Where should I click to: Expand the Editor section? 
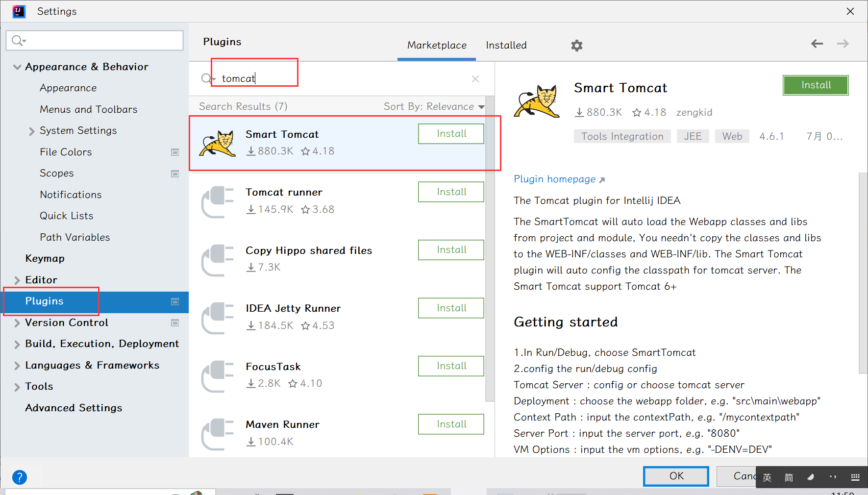tap(17, 280)
